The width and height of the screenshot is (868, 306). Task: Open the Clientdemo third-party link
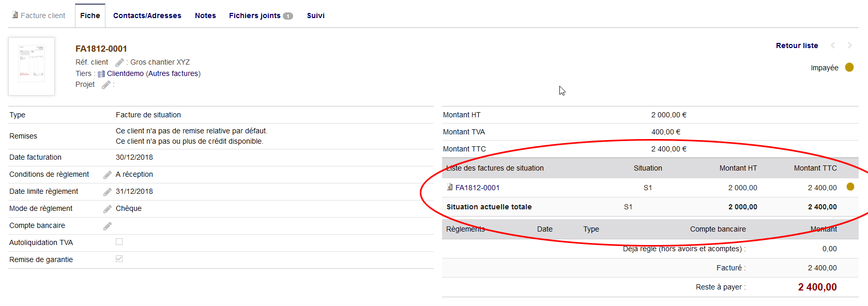pyautogui.click(x=125, y=73)
